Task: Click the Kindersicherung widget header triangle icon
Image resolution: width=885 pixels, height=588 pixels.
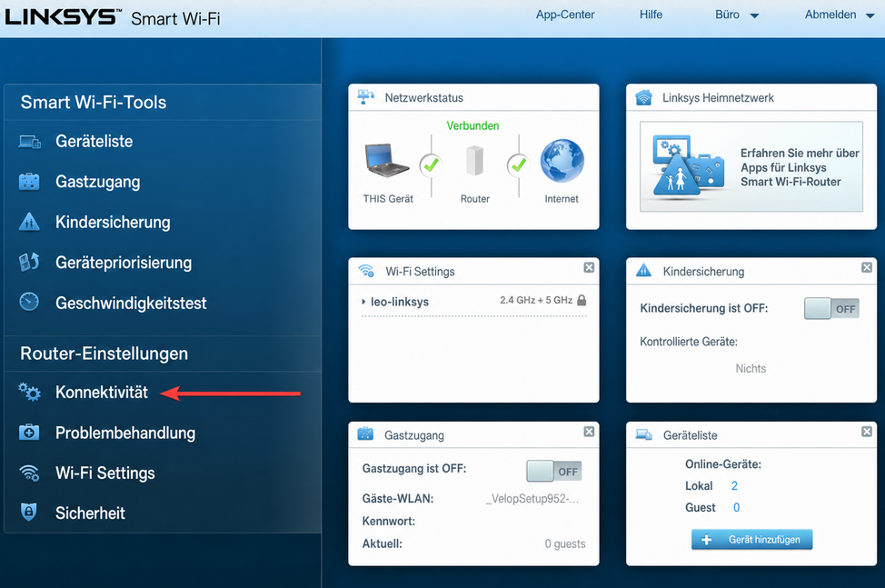Action: click(643, 270)
